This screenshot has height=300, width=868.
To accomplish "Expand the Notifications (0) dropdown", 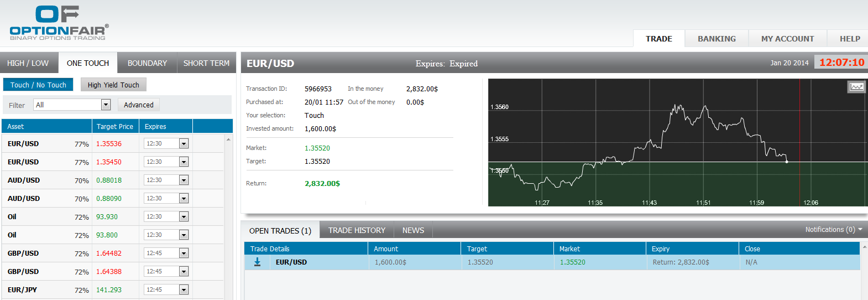I will [833, 229].
